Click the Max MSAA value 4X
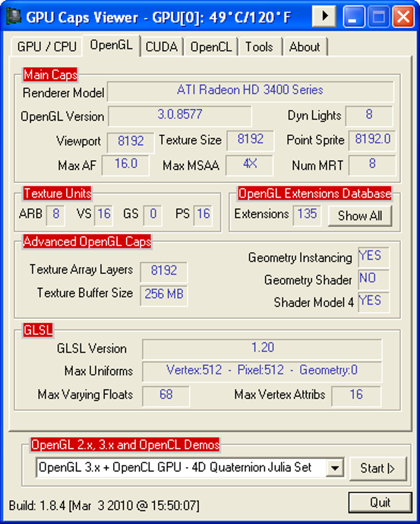This screenshot has height=524, width=420. (250, 165)
